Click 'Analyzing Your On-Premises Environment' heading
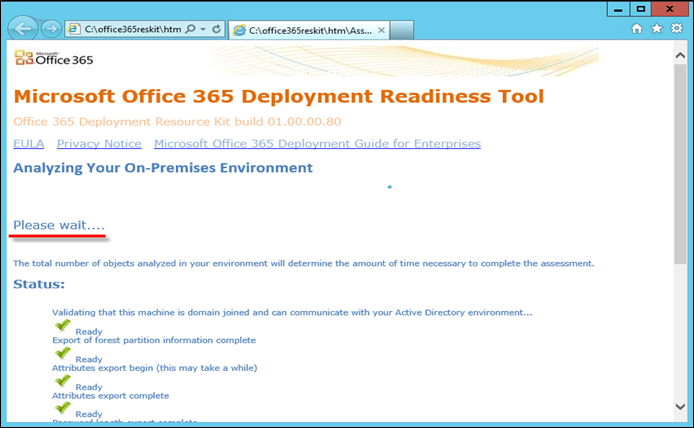 pyautogui.click(x=163, y=168)
